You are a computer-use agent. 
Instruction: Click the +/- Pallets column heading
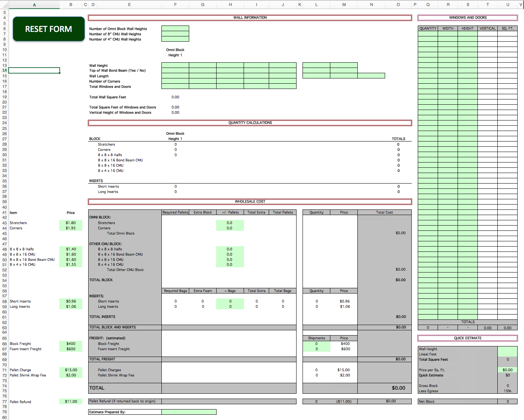[x=230, y=212]
